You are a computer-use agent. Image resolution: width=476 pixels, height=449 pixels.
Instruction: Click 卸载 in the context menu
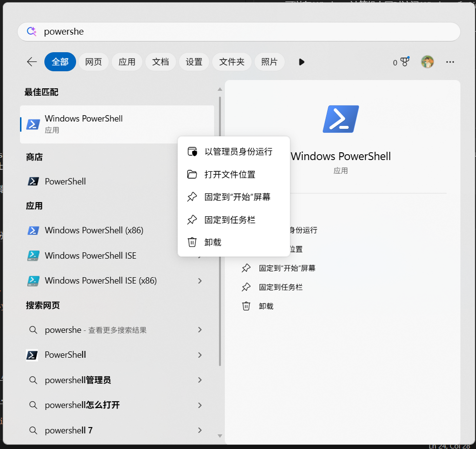pyautogui.click(x=213, y=243)
